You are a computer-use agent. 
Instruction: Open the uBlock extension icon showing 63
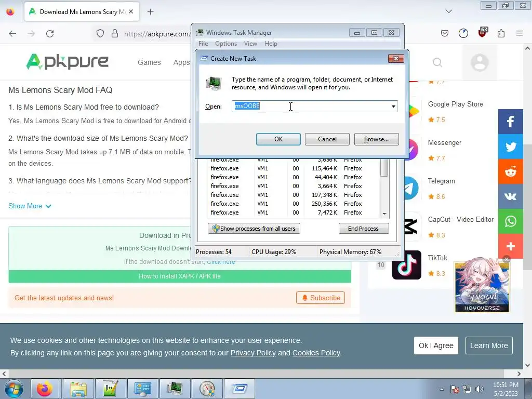click(x=482, y=33)
